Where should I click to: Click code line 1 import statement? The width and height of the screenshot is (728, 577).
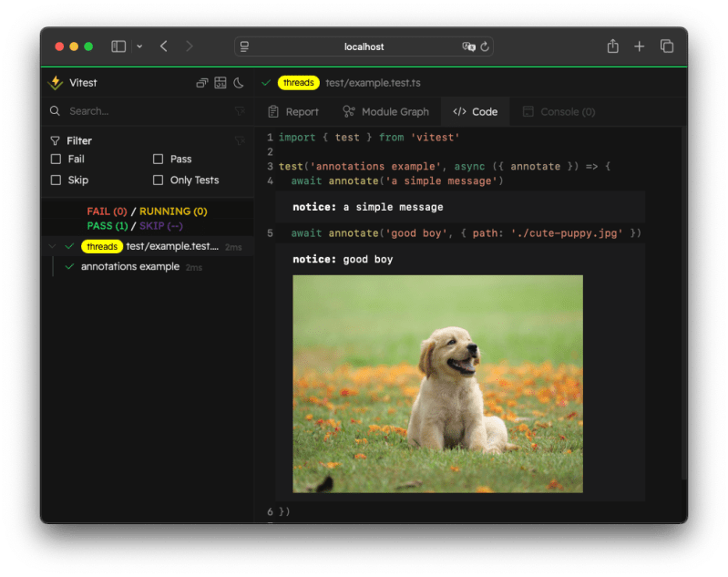coord(369,138)
